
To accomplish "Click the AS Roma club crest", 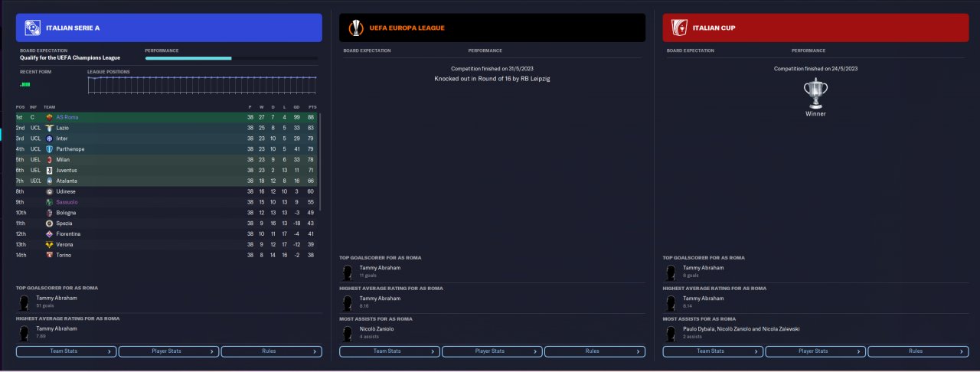I will (49, 117).
